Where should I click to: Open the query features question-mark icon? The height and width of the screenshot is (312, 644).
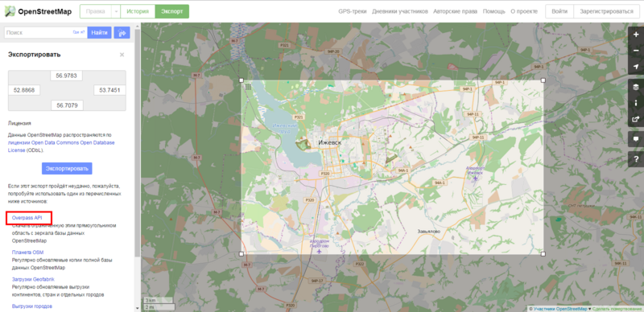coord(636,159)
